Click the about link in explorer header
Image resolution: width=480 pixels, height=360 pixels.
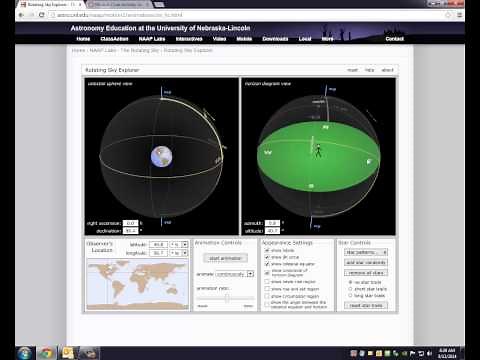(387, 70)
